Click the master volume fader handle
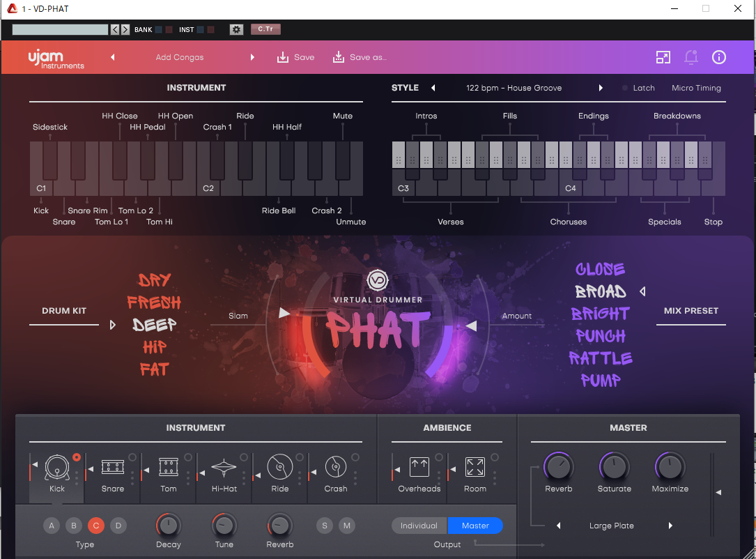The width and height of the screenshot is (756, 559). [x=718, y=493]
